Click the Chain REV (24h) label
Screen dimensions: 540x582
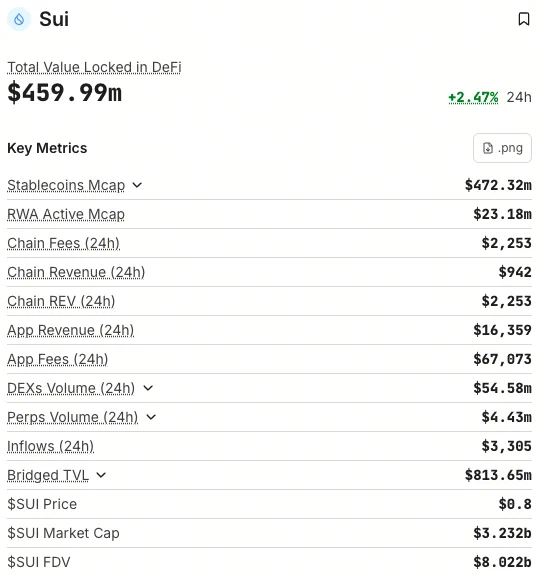[x=61, y=301]
